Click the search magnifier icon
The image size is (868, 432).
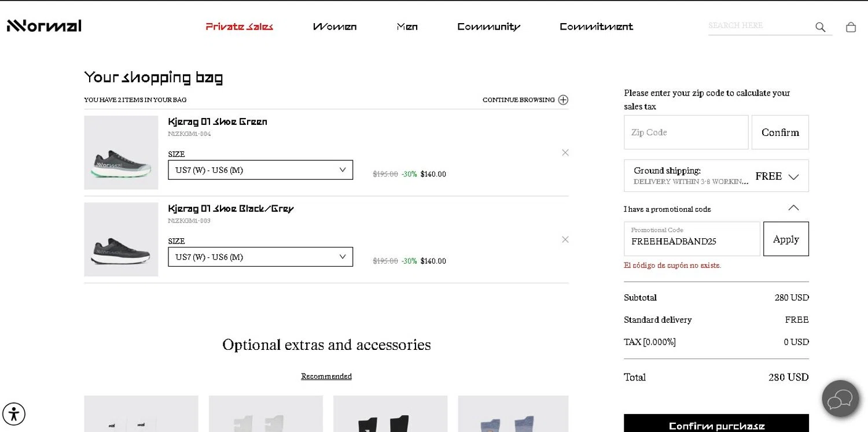point(820,27)
